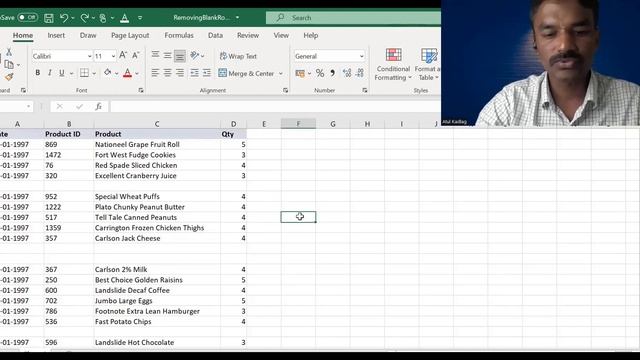The width and height of the screenshot is (640, 360).
Task: Open the Help tab
Action: point(311,36)
